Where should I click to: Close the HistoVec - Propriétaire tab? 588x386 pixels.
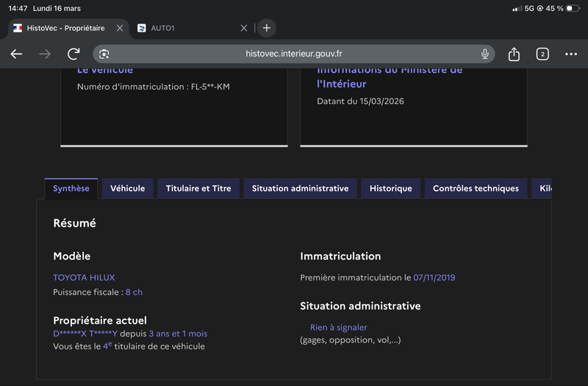(120, 28)
